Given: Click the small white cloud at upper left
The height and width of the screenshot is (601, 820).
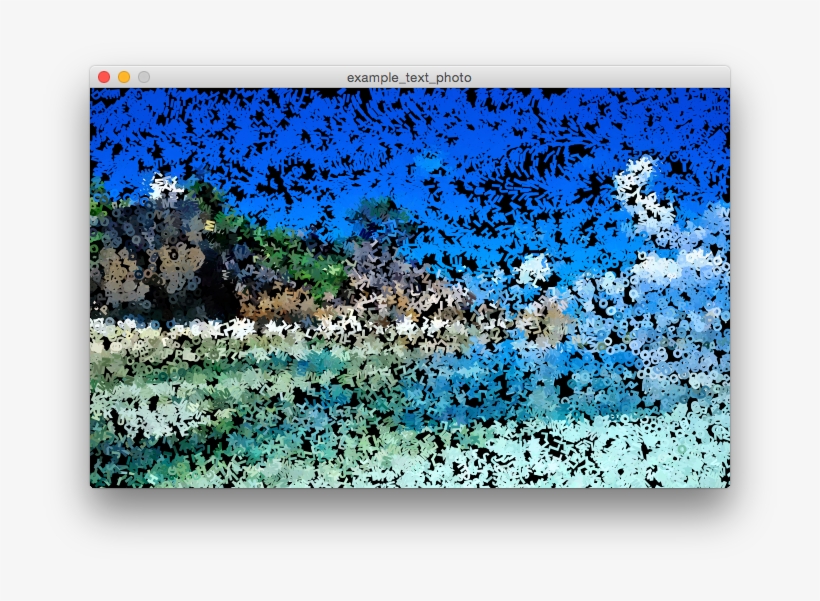Looking at the screenshot, I should (165, 187).
